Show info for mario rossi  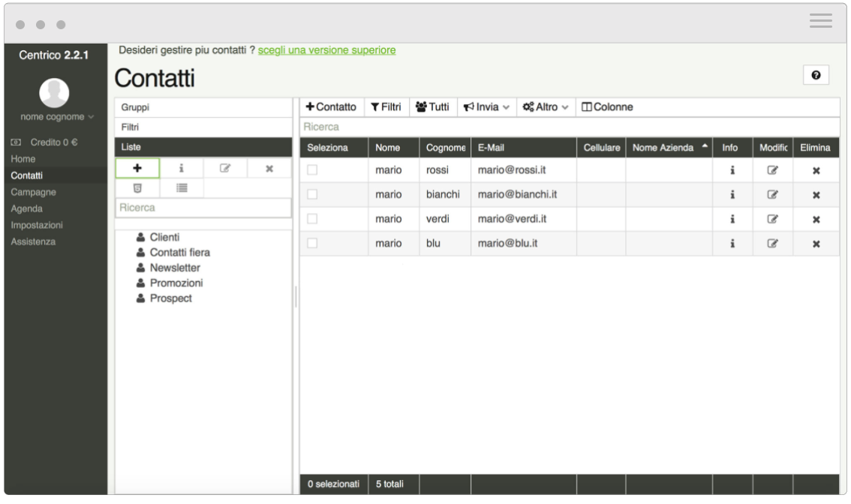(732, 169)
